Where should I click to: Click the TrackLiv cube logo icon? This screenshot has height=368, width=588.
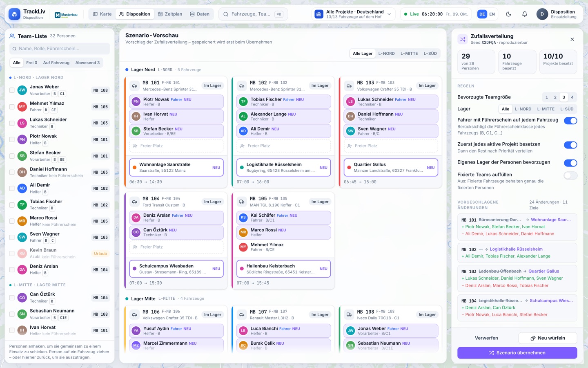(14, 14)
